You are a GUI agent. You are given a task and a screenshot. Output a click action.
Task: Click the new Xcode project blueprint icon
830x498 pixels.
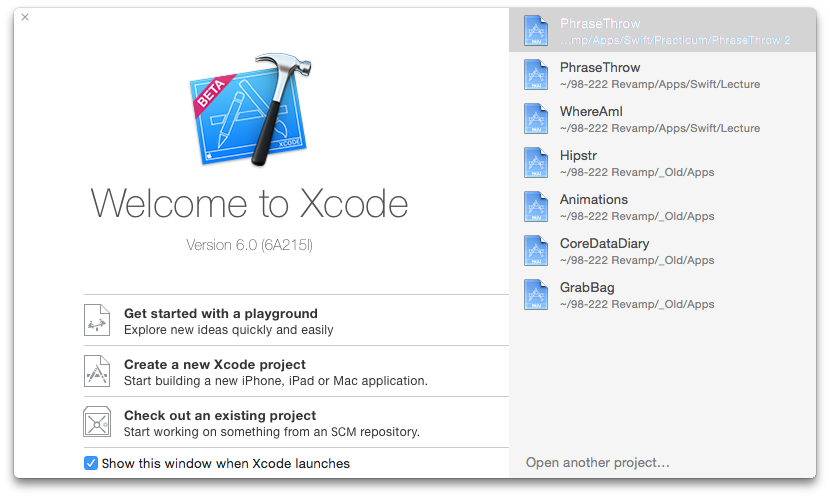(97, 371)
